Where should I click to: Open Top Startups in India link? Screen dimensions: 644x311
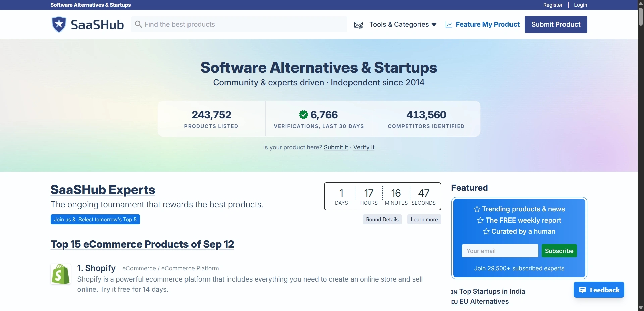(x=488, y=292)
